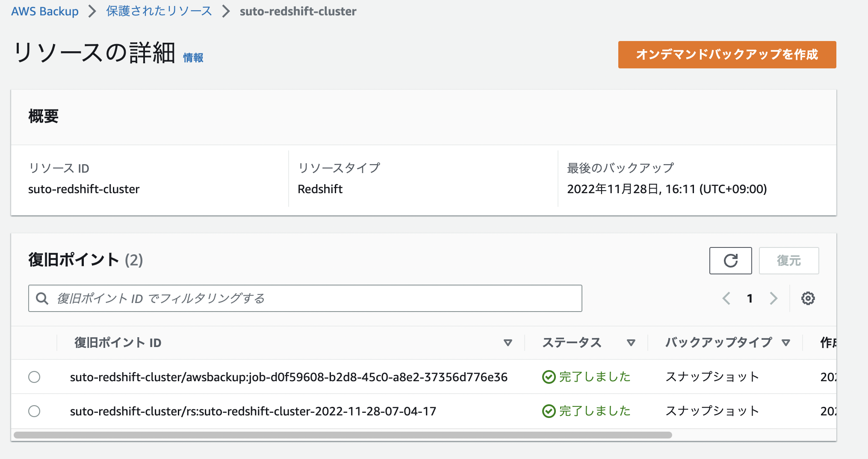Select the first recovery point radio button

coord(35,377)
